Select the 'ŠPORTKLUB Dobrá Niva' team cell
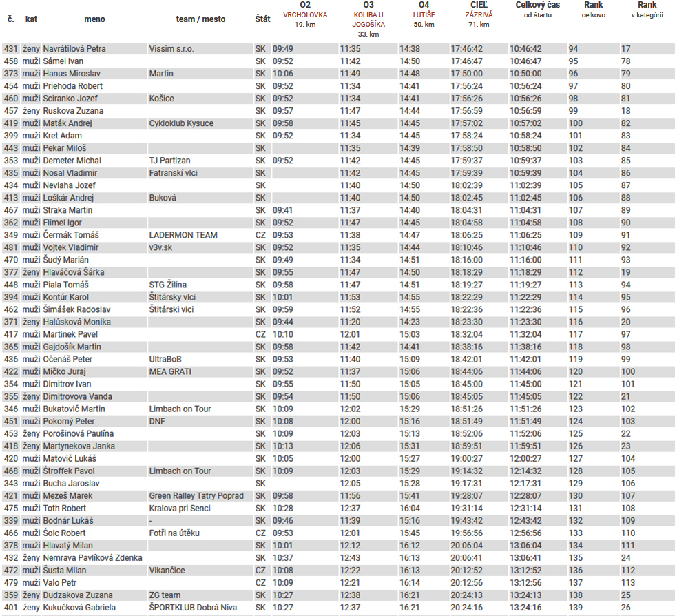The width and height of the screenshot is (677, 616). tap(191, 608)
